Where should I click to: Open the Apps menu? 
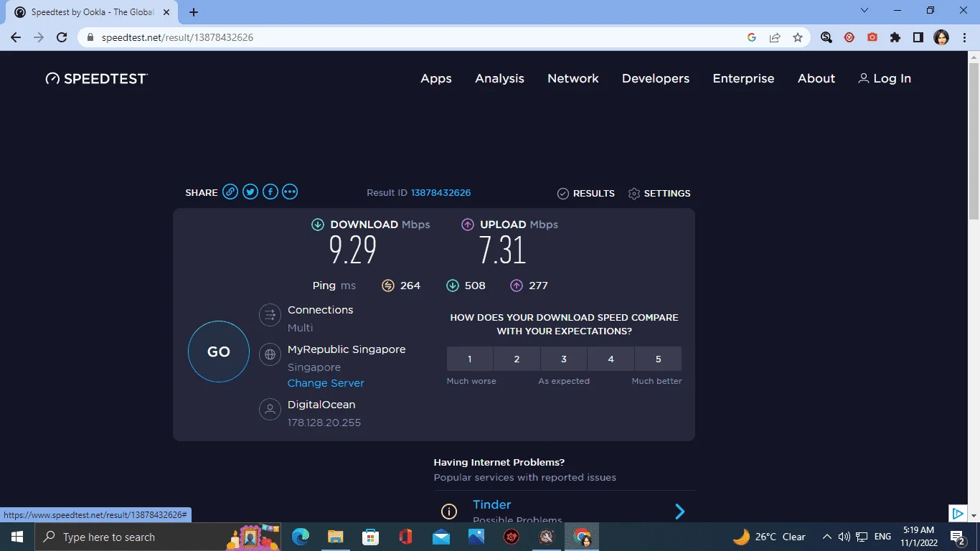coord(436,79)
